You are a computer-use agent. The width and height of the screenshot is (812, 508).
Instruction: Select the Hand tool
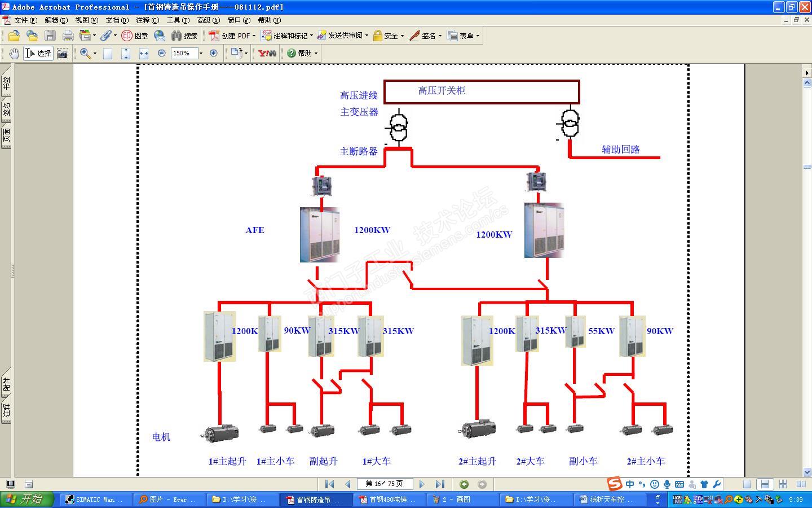click(x=14, y=53)
